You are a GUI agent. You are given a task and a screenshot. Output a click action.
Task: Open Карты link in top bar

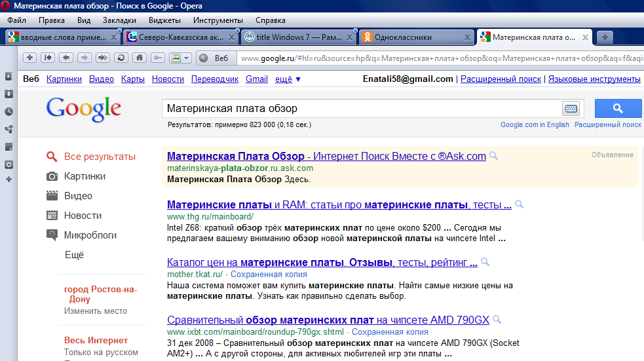(132, 79)
